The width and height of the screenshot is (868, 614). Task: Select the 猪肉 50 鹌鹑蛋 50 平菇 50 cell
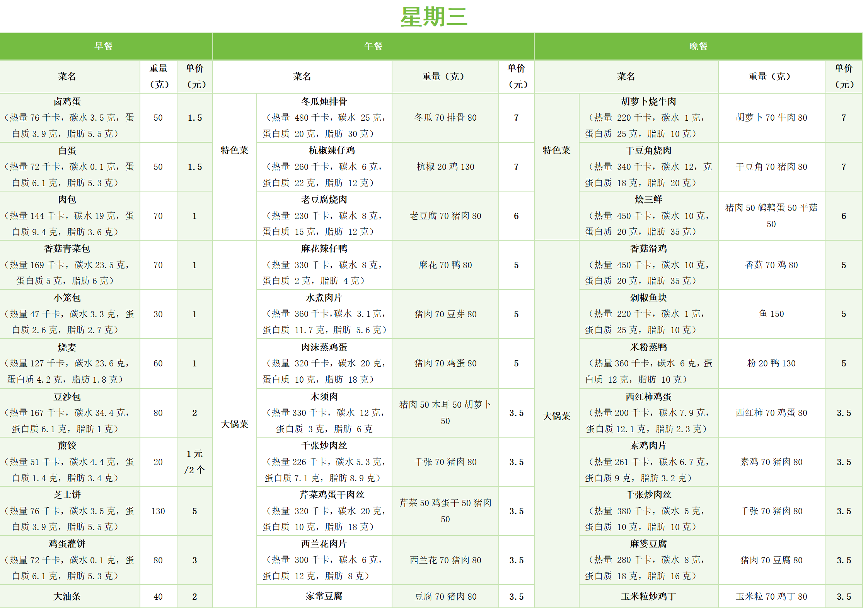tap(771, 215)
